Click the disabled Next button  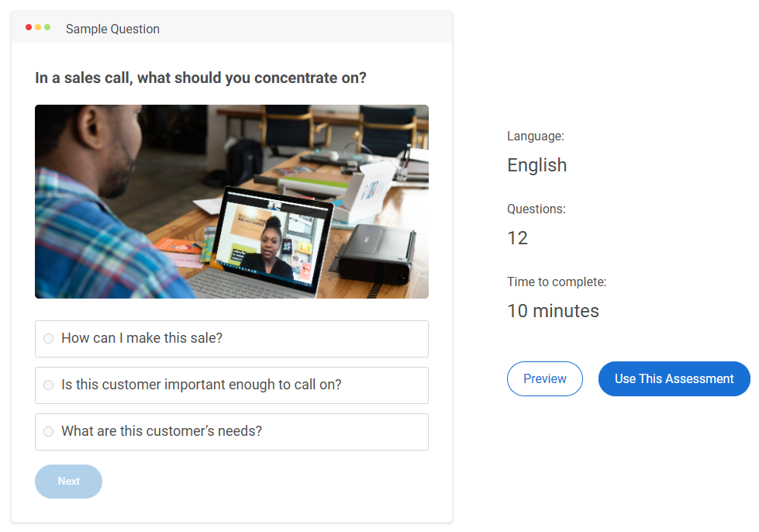[68, 481]
